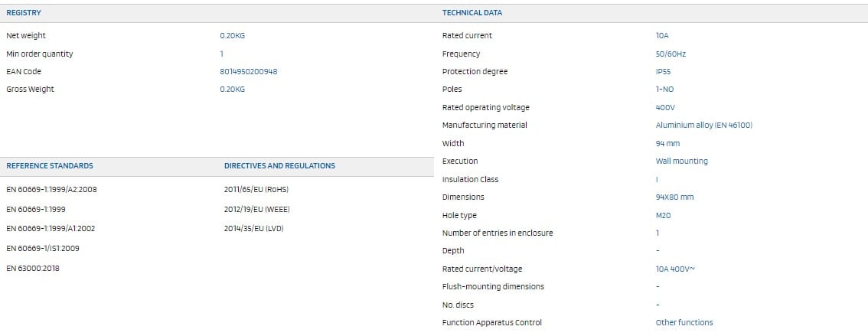Click the 2012/19/EU (WEEE) directive
This screenshot has height=336, width=868.
[256, 209]
